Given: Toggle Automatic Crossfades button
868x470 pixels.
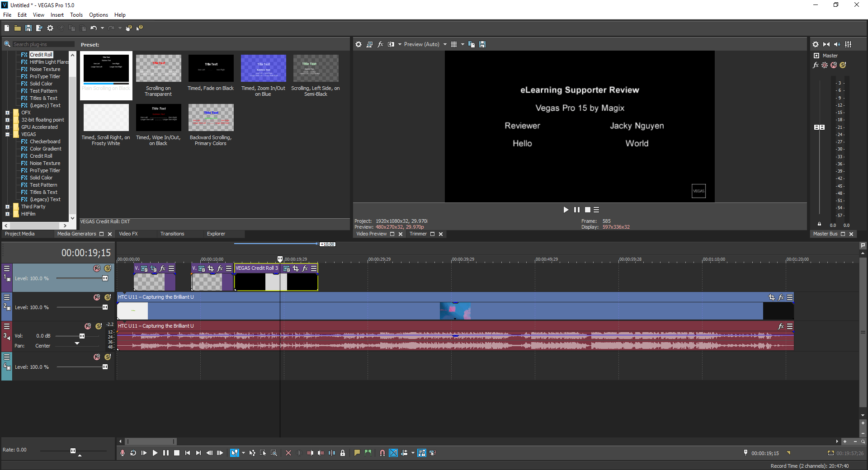Looking at the screenshot, I should tap(393, 453).
